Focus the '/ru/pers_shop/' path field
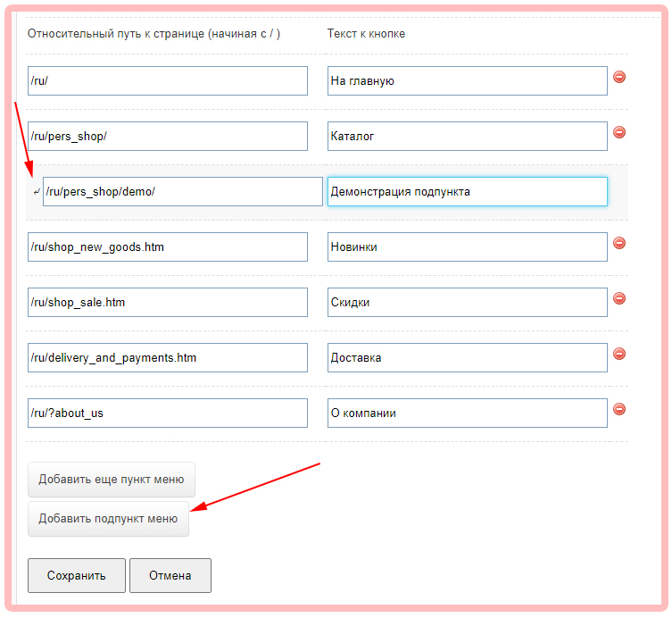The image size is (672, 618). [168, 136]
